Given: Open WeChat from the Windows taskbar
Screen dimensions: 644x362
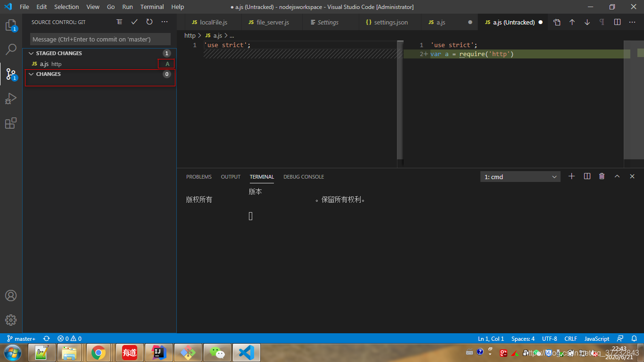Looking at the screenshot, I should click(217, 353).
